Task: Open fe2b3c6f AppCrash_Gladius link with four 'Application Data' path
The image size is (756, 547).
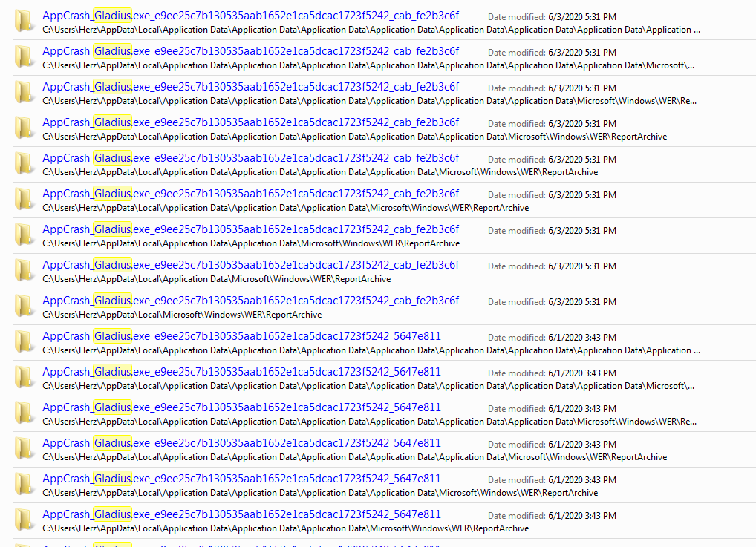Action: (x=251, y=158)
